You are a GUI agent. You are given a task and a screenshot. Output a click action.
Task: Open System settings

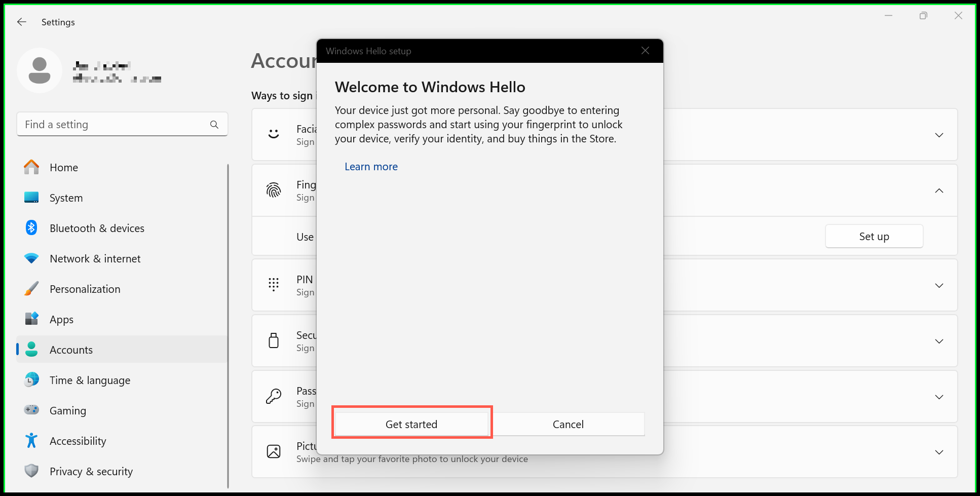122,198
